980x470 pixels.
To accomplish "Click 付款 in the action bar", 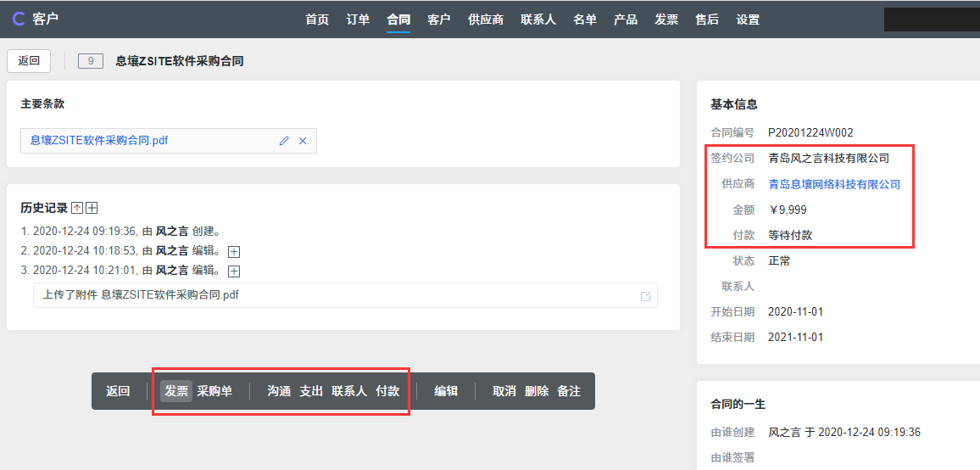I will [x=387, y=391].
